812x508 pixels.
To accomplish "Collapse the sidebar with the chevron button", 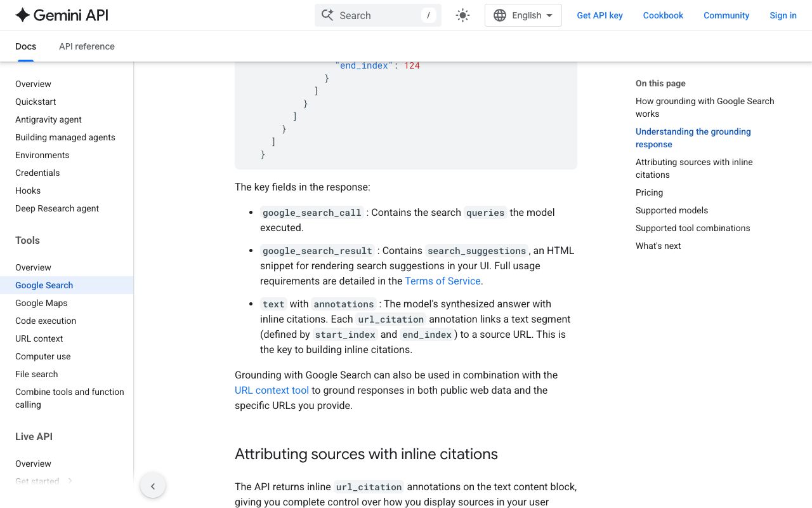I will (153, 486).
